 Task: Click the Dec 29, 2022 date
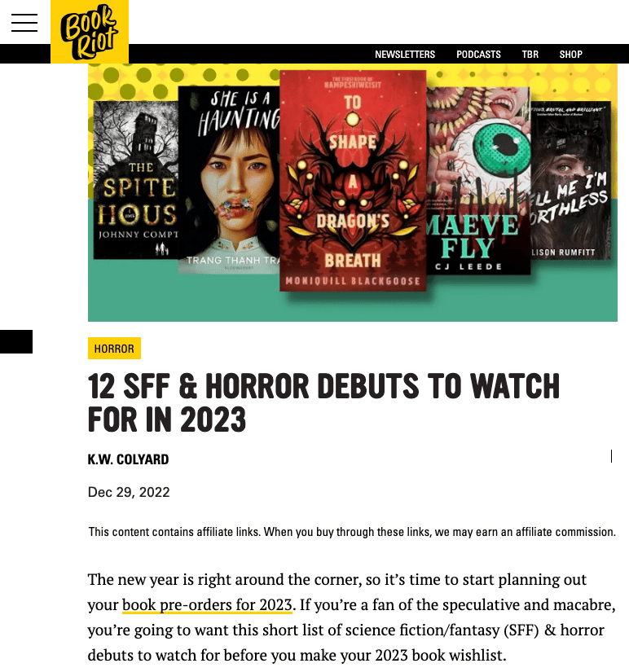(129, 492)
